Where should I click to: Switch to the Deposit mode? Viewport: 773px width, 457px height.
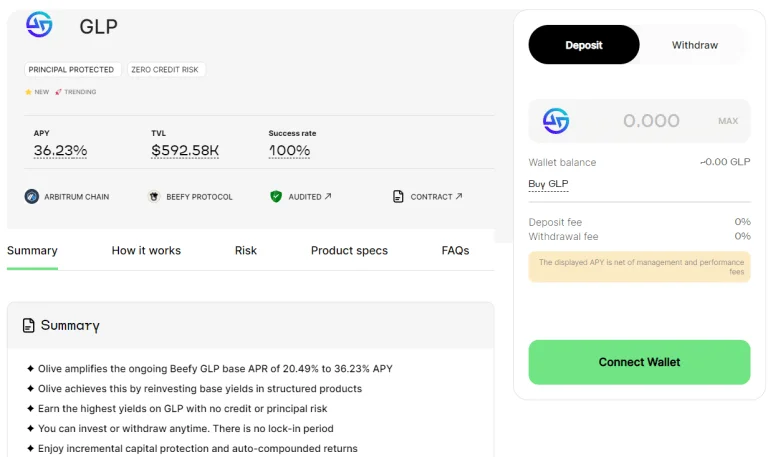584,45
